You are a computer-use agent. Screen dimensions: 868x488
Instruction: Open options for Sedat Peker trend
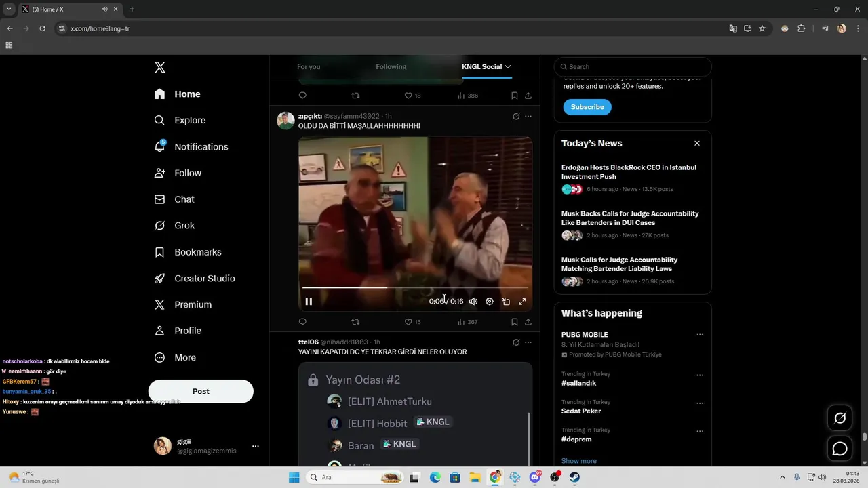coord(700,403)
